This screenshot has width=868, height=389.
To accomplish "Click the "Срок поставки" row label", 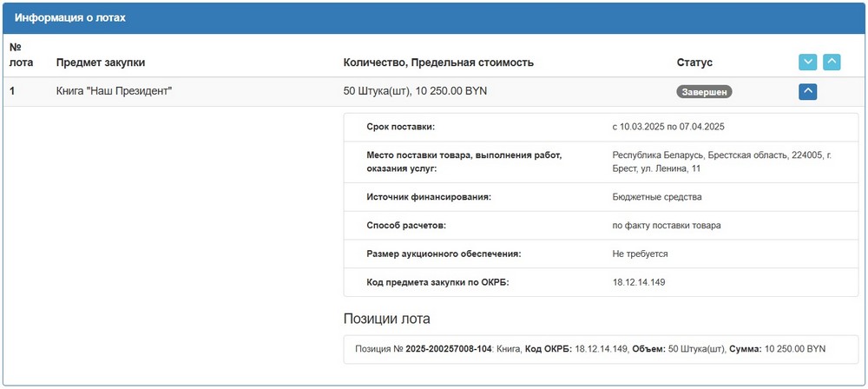I will [400, 127].
